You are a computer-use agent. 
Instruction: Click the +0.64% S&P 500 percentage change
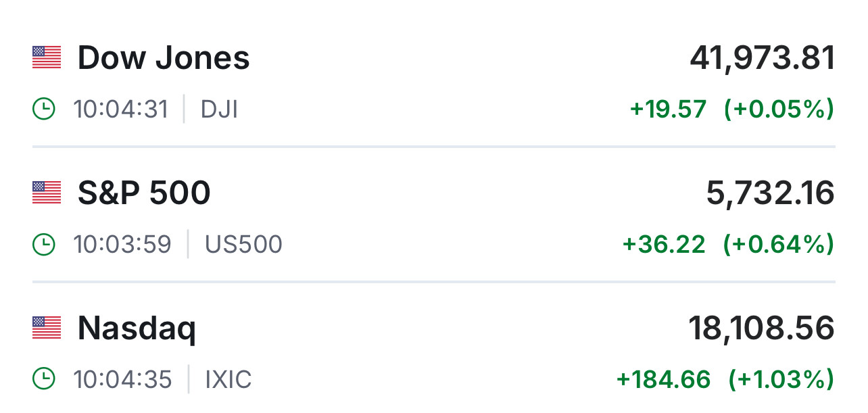779,244
